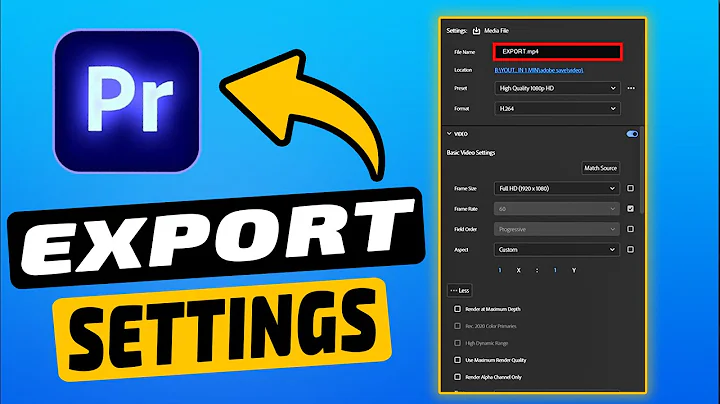The height and width of the screenshot is (404, 720).
Task: Check the High Dynamic Range box
Action: tap(457, 343)
